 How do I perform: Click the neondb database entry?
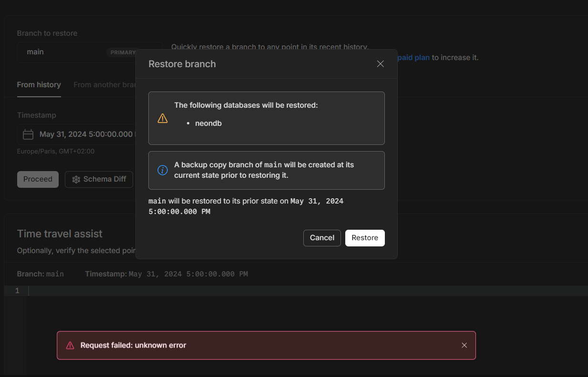click(208, 123)
